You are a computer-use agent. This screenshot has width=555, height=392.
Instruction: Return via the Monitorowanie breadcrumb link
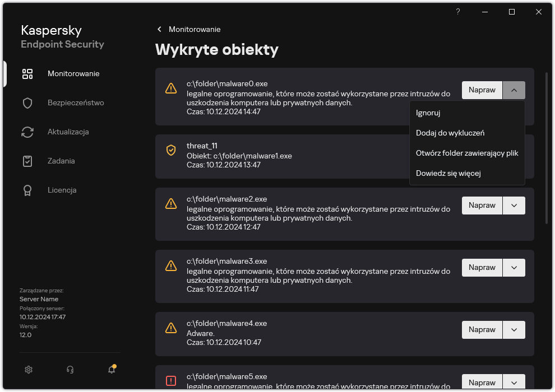click(x=193, y=29)
